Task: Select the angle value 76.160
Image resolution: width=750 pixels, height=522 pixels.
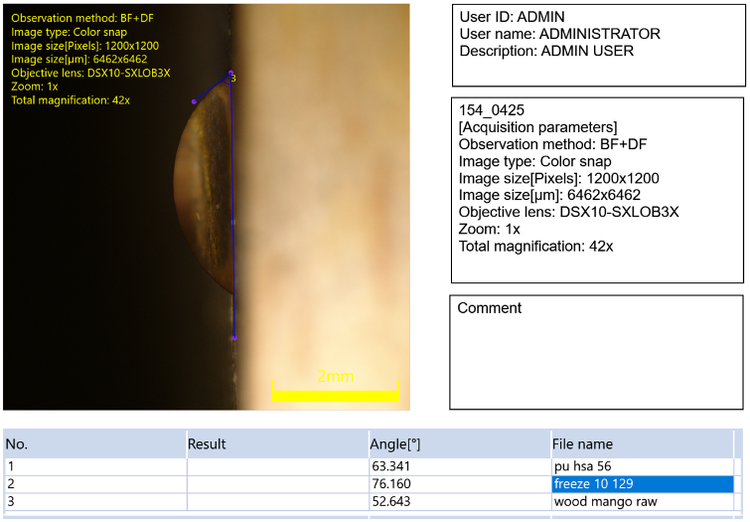Action: [390, 484]
